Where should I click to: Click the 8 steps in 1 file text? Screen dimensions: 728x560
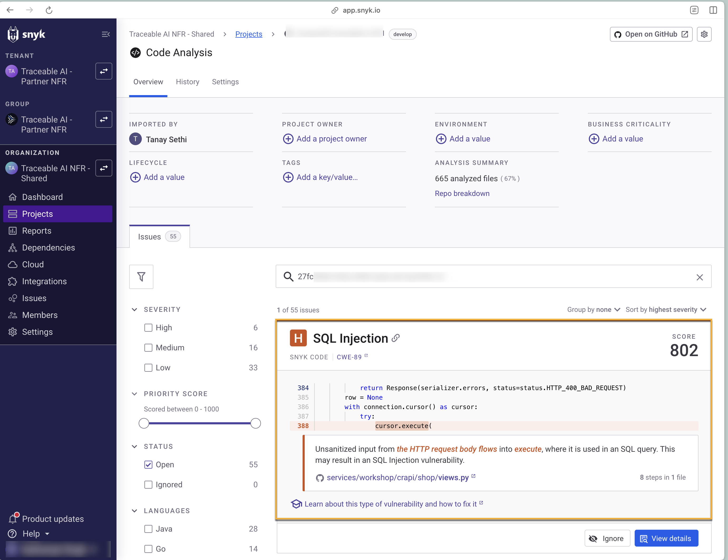coord(662,477)
